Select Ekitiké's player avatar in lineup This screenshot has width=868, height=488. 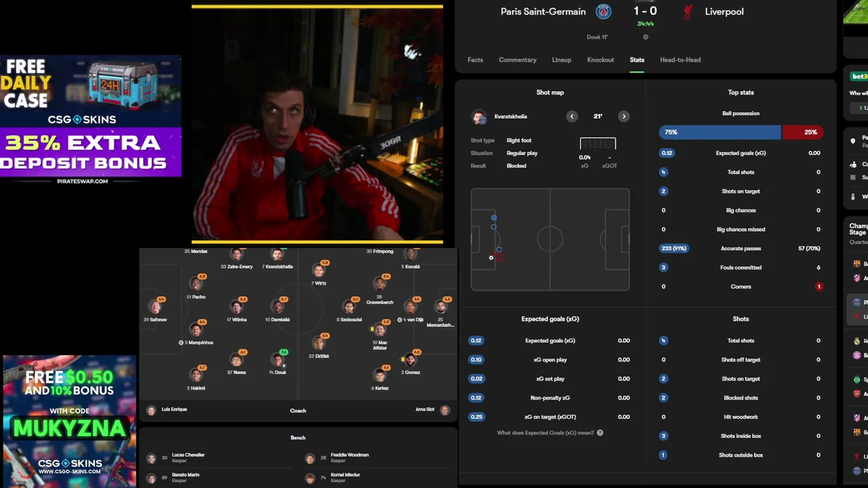[319, 344]
